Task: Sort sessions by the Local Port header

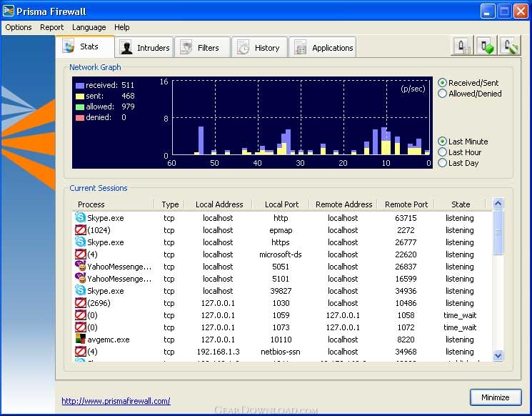Action: click(281, 204)
